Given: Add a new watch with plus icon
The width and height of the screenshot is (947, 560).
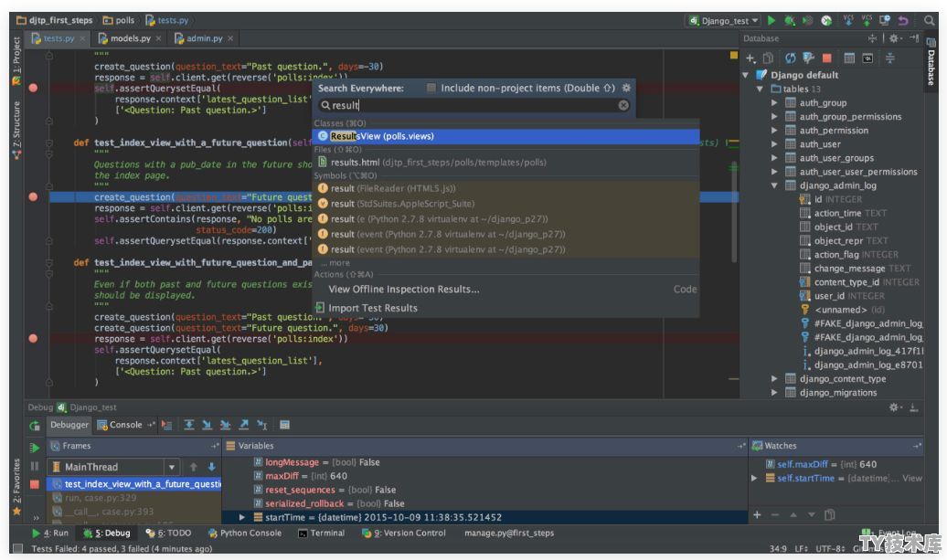Looking at the screenshot, I should pos(757,514).
